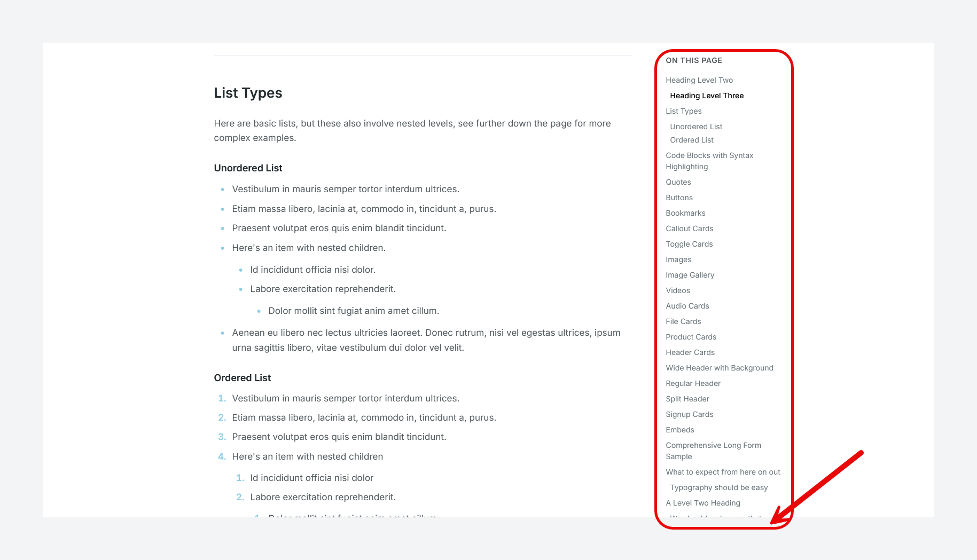Select Unordered List in table of contents
The height and width of the screenshot is (560, 977).
coord(696,127)
